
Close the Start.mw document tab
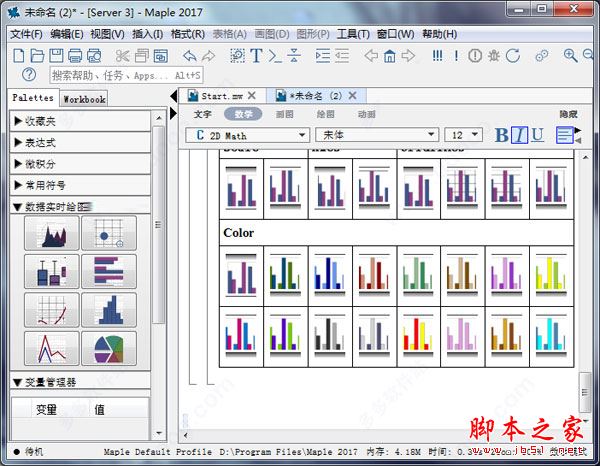[251, 96]
